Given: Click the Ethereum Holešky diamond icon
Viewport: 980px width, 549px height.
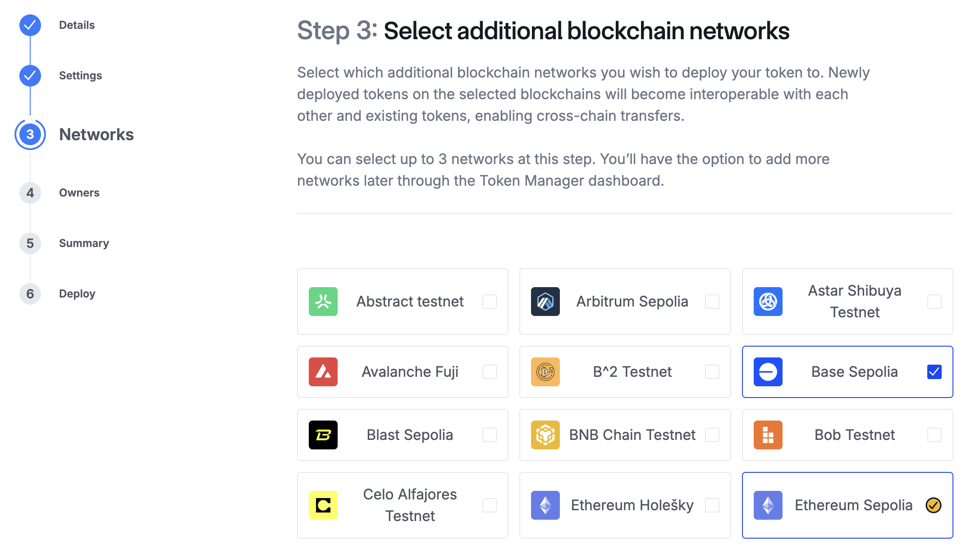Looking at the screenshot, I should coord(545,505).
